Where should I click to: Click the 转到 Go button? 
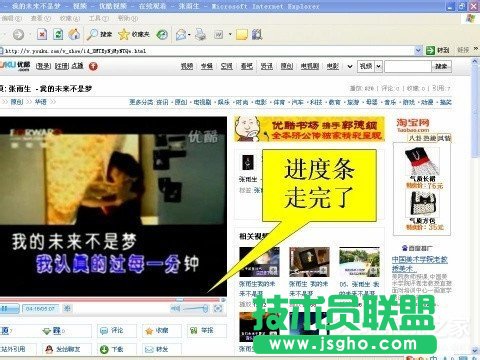438,50
